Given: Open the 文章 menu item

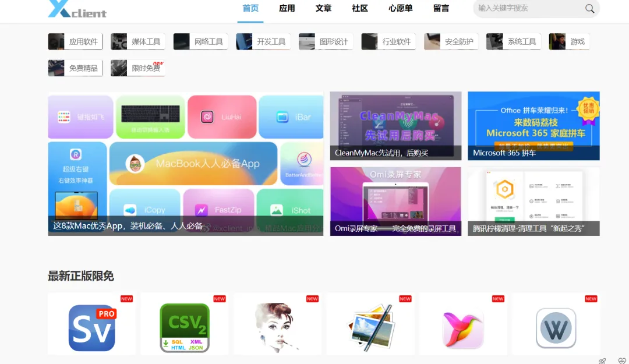Looking at the screenshot, I should [x=323, y=8].
